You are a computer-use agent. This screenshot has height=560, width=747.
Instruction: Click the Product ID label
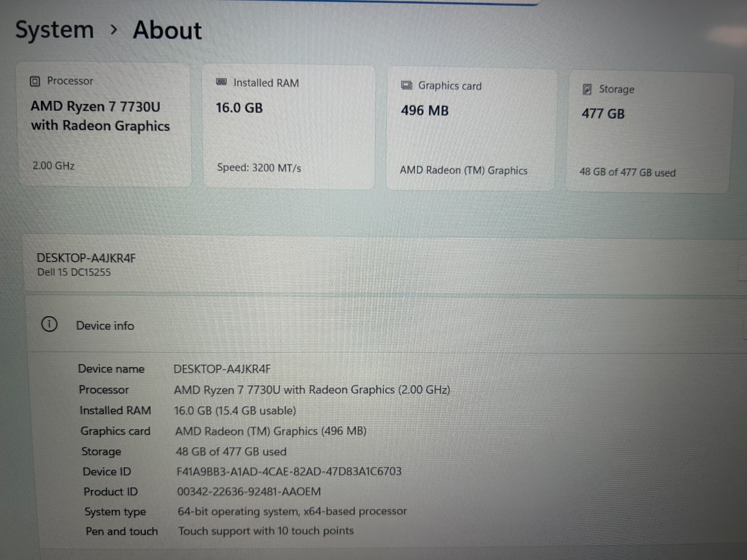pos(111,492)
